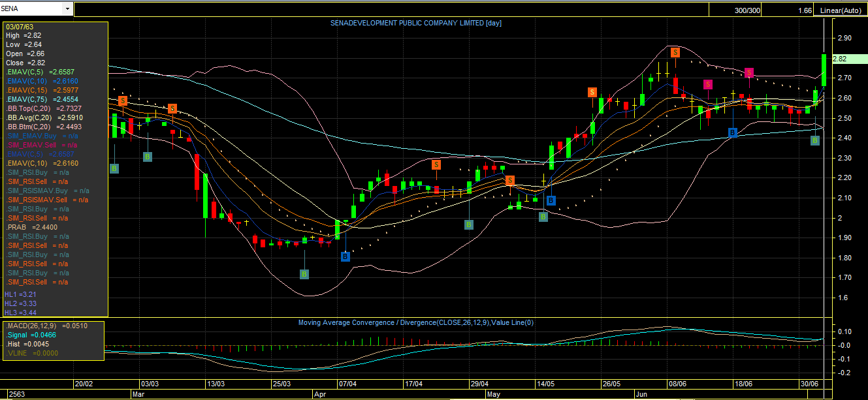Click the -0.2 MACD axis label
868x400 pixels.
pyautogui.click(x=843, y=373)
